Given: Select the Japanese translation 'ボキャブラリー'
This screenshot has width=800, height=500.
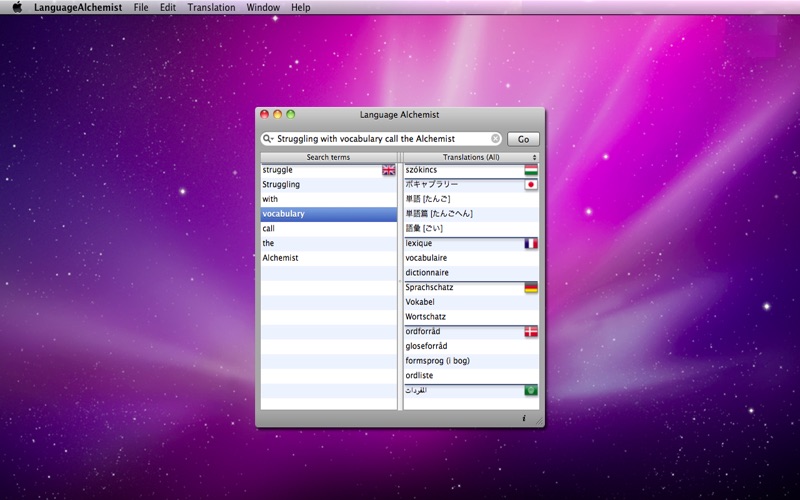Looking at the screenshot, I should coord(471,185).
